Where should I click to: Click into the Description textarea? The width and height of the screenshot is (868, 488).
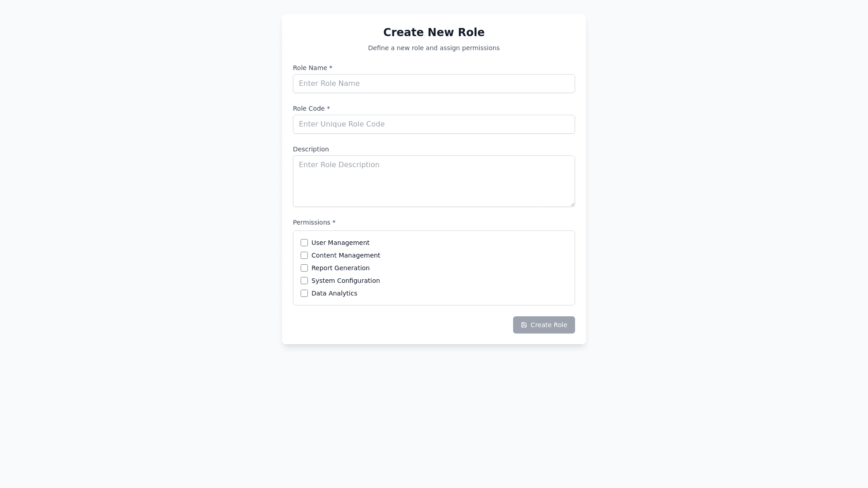[434, 181]
